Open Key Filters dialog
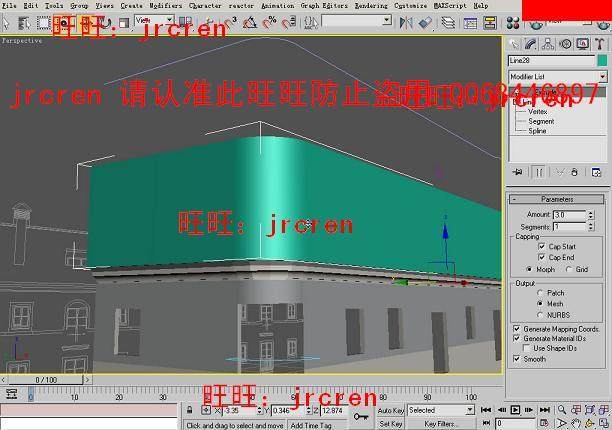612x430 pixels. (x=441, y=424)
